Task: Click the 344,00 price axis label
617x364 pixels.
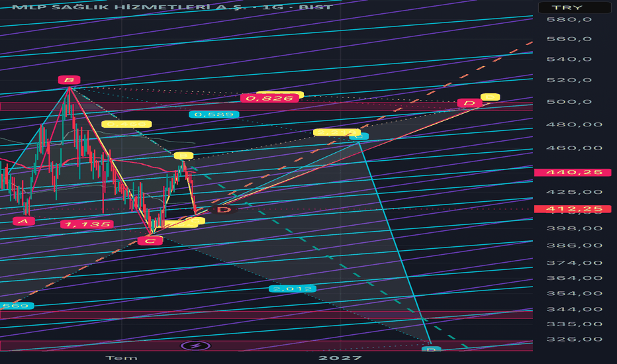Action: (x=575, y=309)
